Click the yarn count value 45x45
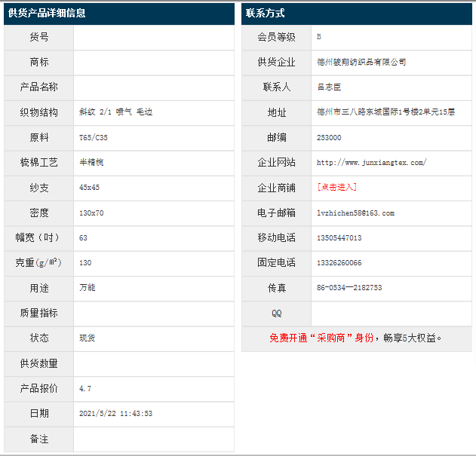Screen dimensions: 476x456 [89, 187]
